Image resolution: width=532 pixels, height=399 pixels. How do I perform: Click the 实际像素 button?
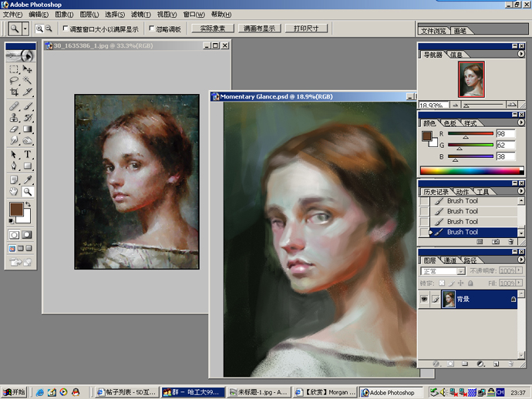[213, 28]
